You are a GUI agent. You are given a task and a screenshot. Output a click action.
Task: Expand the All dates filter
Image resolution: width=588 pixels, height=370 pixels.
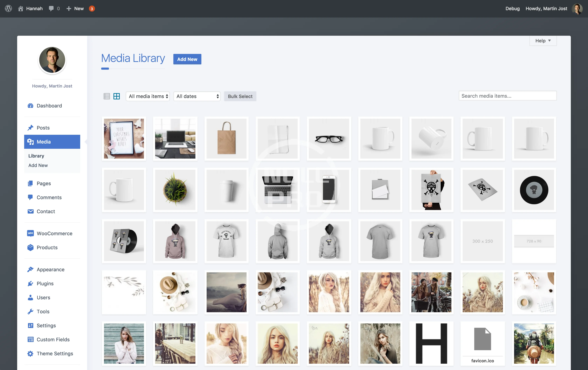point(197,96)
